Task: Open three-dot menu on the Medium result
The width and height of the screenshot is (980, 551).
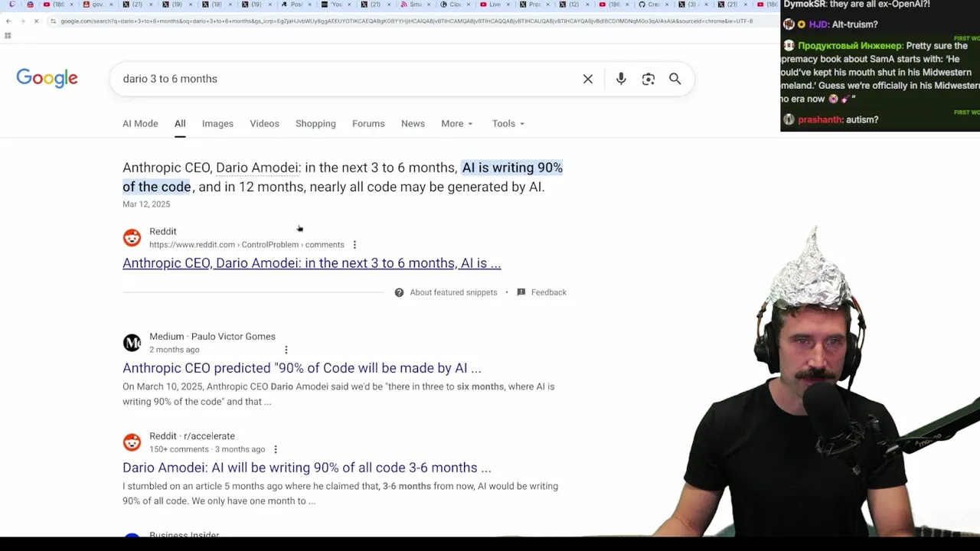Action: point(286,350)
